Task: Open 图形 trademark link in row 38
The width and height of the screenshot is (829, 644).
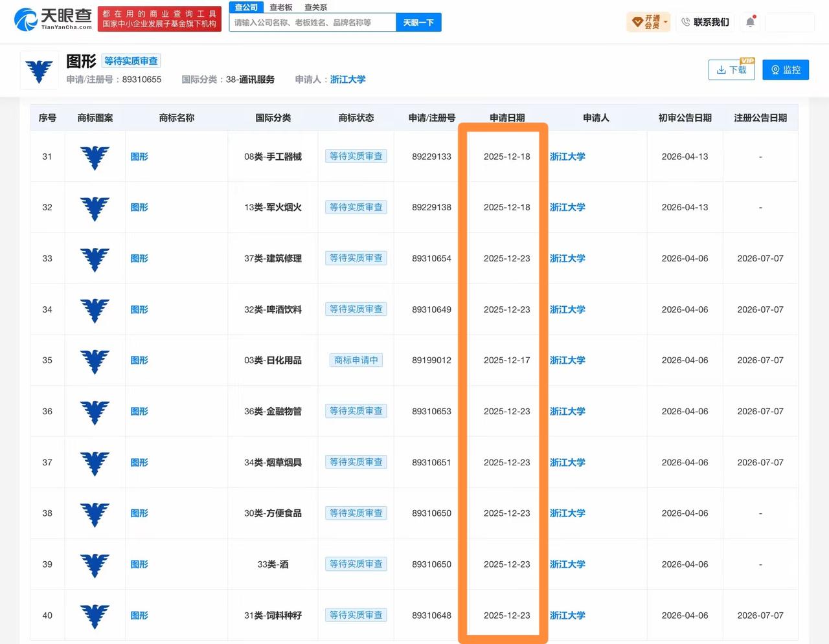Action: (x=139, y=513)
